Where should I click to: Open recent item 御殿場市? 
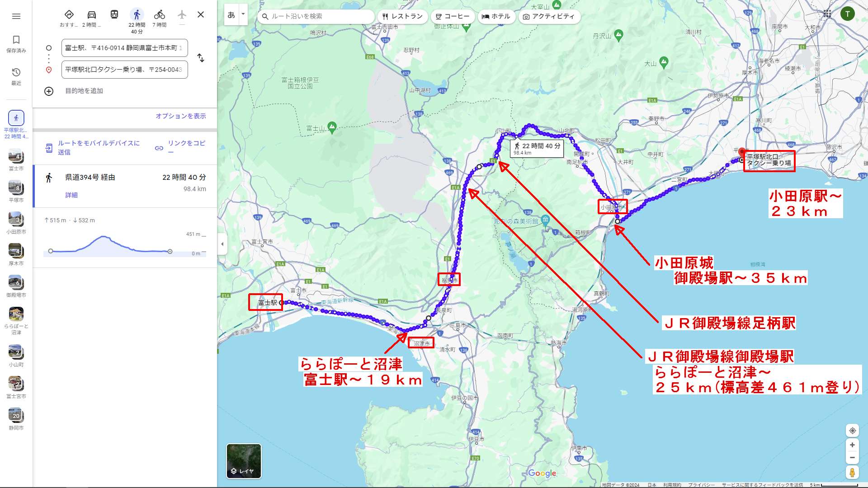(x=16, y=286)
